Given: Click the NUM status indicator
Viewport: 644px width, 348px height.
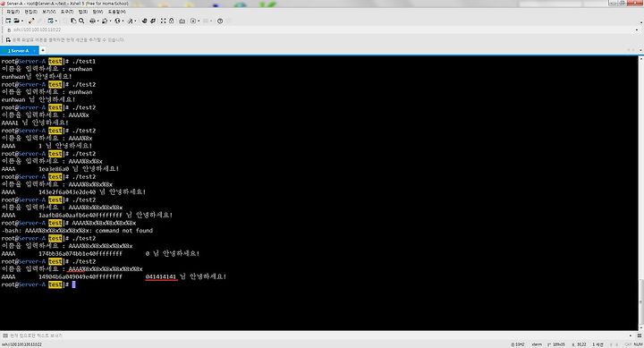Looking at the screenshot, I should pos(638,344).
